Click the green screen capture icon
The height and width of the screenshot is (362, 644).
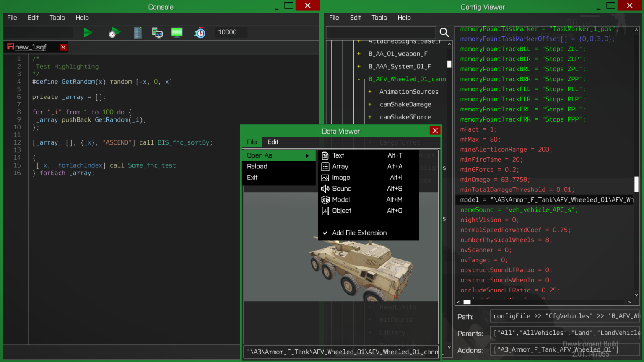point(177,32)
